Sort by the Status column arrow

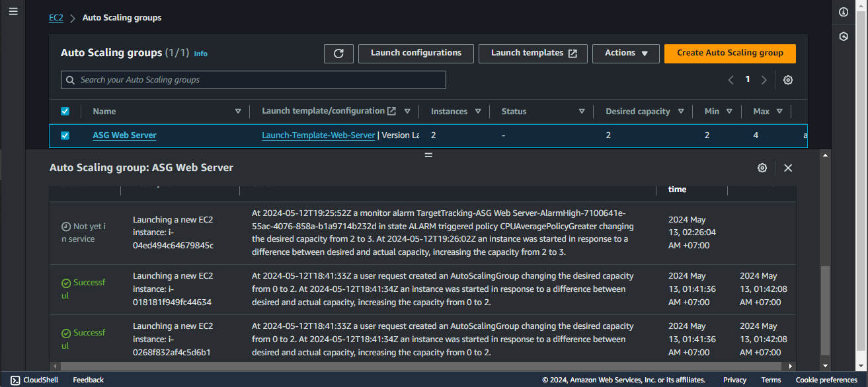point(582,111)
